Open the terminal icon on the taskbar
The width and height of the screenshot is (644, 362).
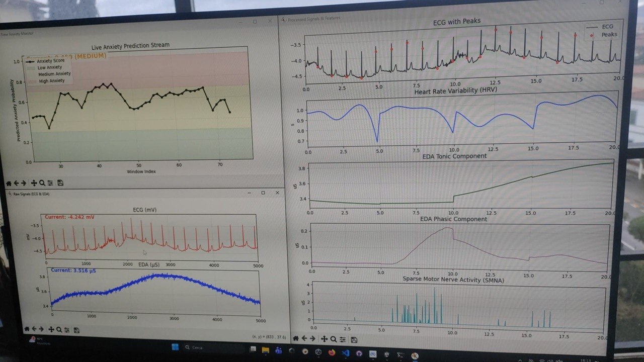400,355
